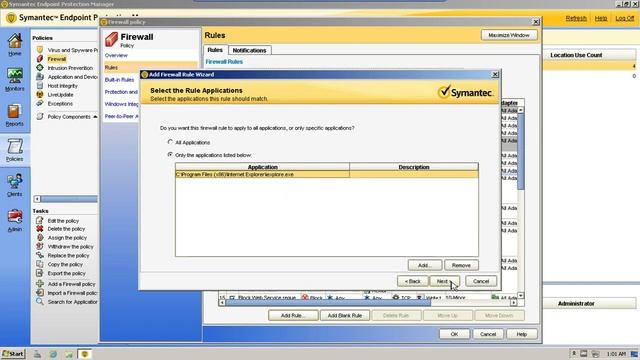The width and height of the screenshot is (640, 360).
Task: Open the Windows Start menu
Action: tap(13, 354)
